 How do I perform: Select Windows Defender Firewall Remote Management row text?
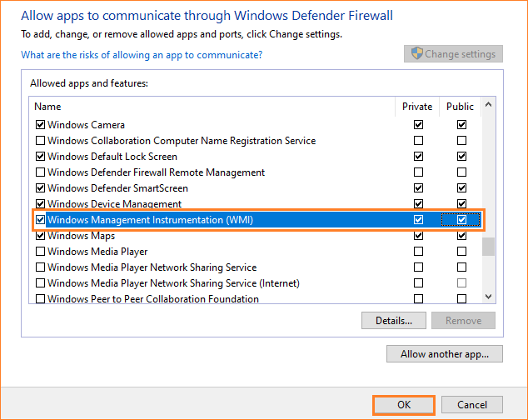(156, 172)
